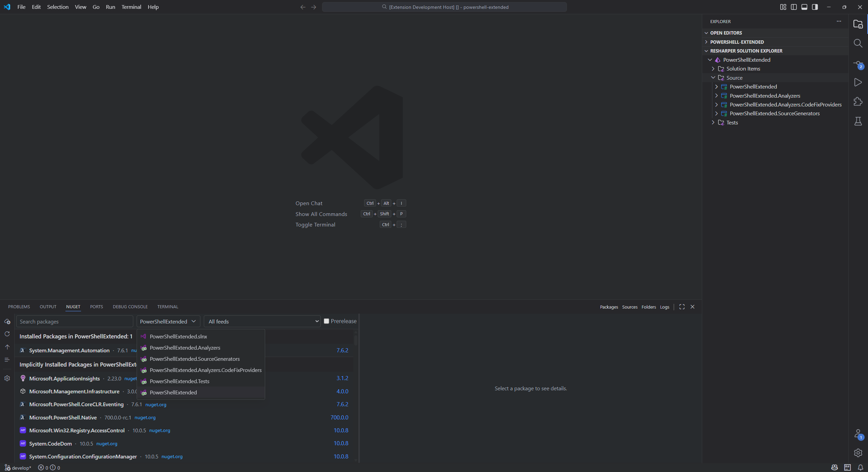Open the project selector dropdown in NuGet
This screenshot has height=472, width=868.
tap(168, 321)
